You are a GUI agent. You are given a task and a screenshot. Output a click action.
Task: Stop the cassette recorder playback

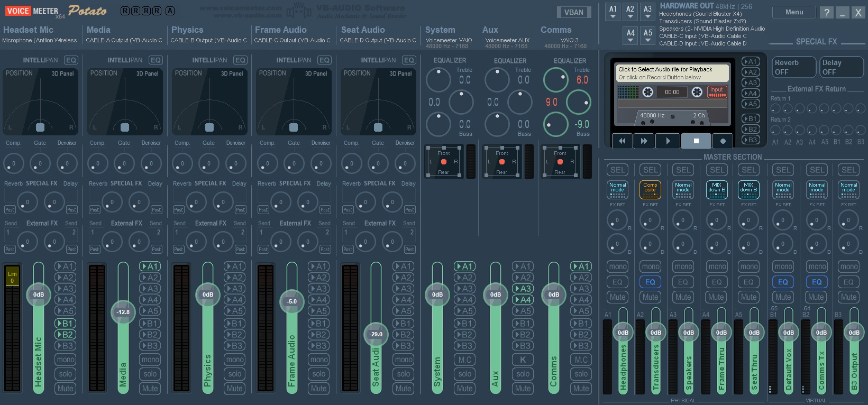point(696,141)
